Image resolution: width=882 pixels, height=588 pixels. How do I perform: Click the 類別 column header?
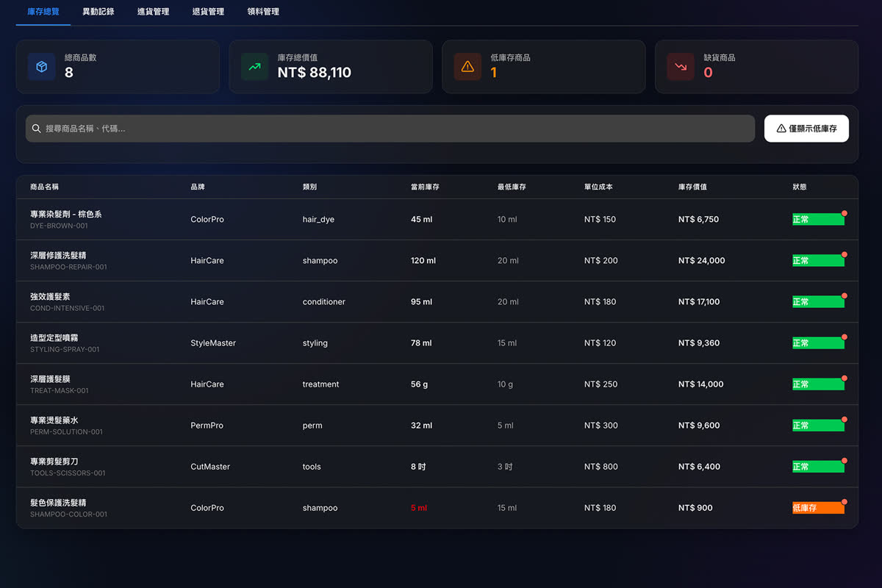(309, 187)
